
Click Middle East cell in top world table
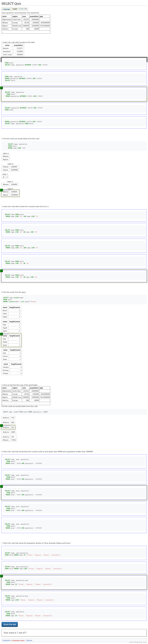(17, 26)
